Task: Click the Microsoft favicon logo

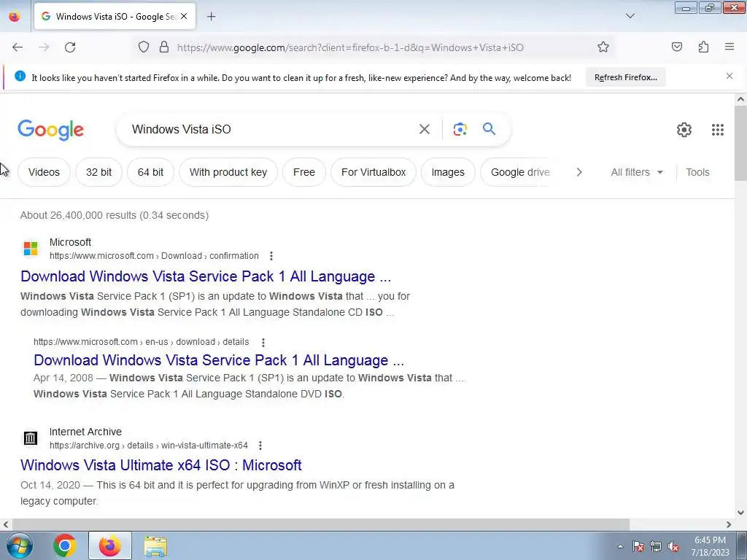Action: pos(31,249)
